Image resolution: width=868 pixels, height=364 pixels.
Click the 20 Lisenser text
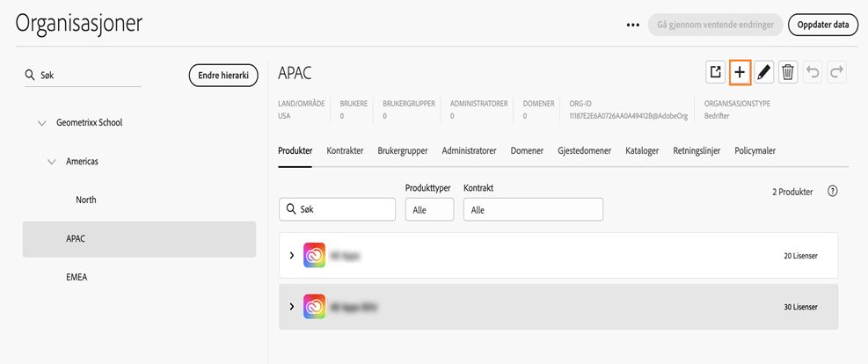[800, 256]
